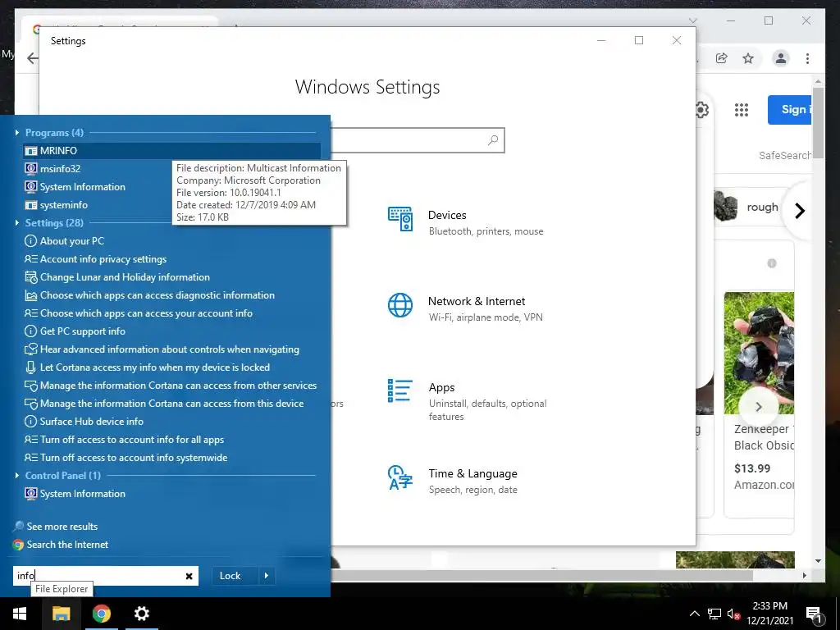
Task: Click Chrome share page icon
Action: click(x=722, y=58)
